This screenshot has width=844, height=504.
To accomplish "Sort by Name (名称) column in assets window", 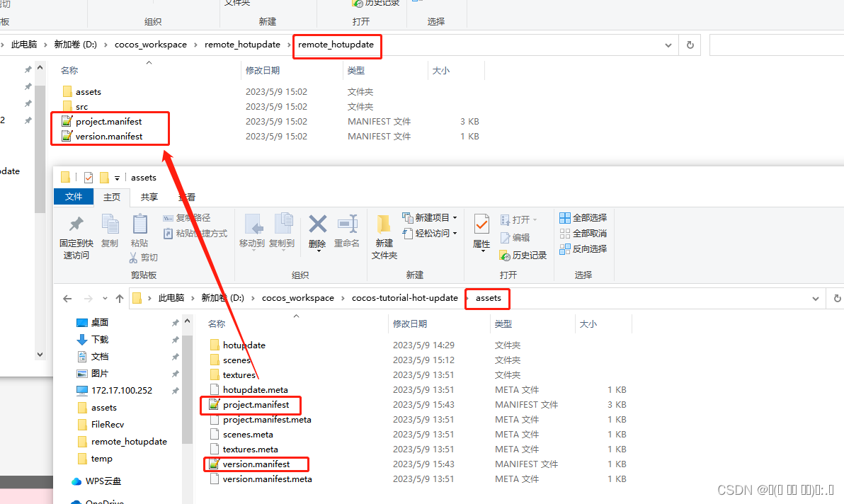I will 217,323.
